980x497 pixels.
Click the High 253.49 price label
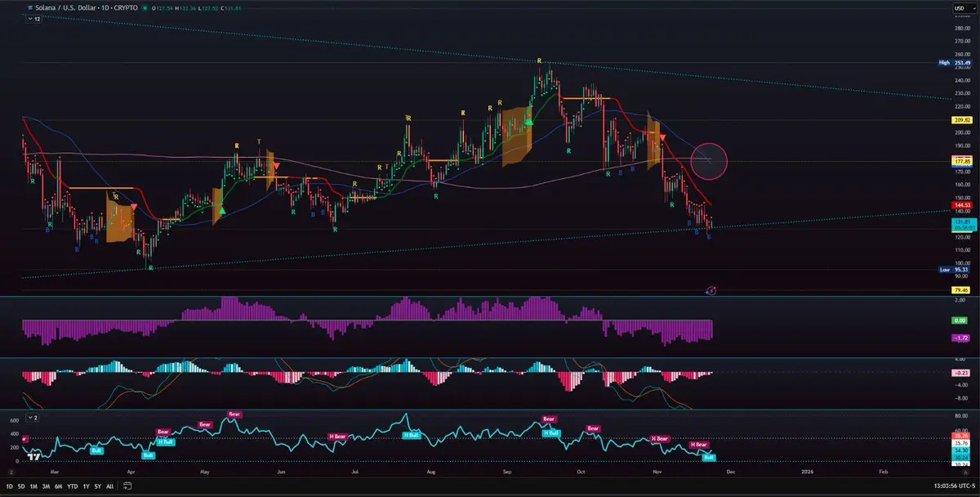[x=955, y=62]
